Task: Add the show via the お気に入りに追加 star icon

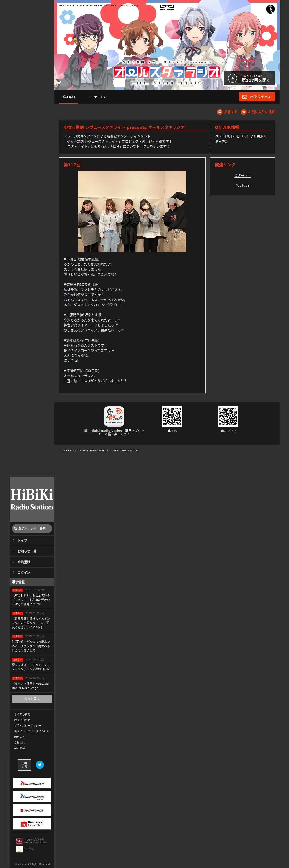Action: 244,112
